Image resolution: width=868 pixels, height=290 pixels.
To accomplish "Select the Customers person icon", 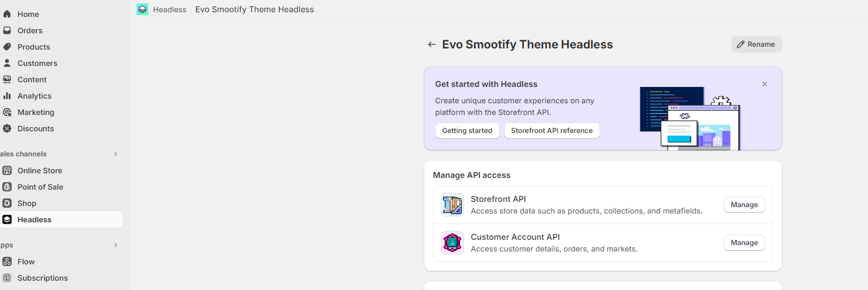I will (7, 63).
